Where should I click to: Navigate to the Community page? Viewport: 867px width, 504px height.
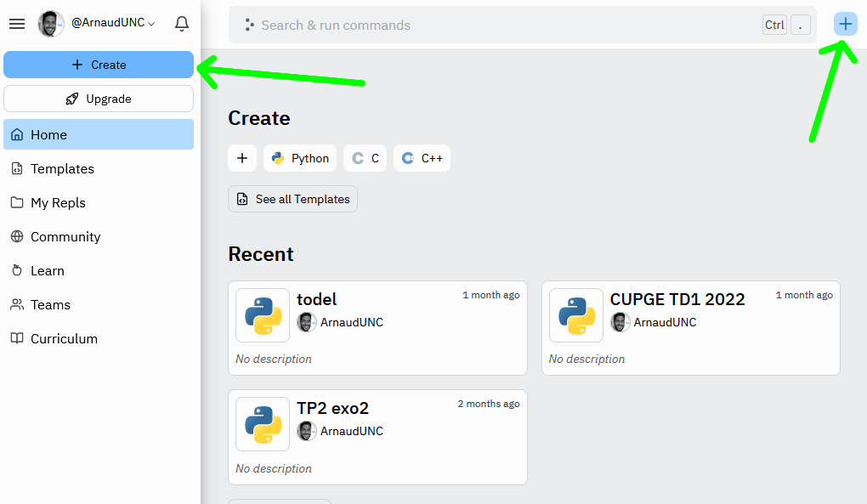99,236
